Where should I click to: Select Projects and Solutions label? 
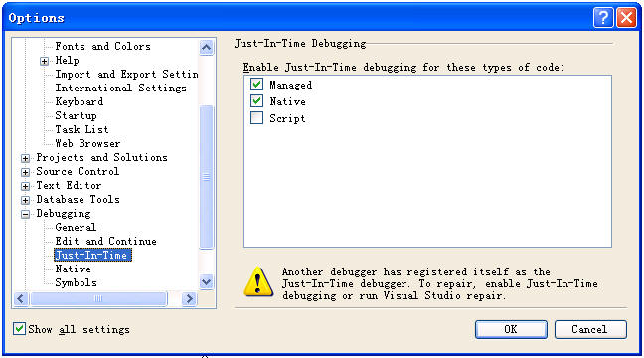point(101,157)
